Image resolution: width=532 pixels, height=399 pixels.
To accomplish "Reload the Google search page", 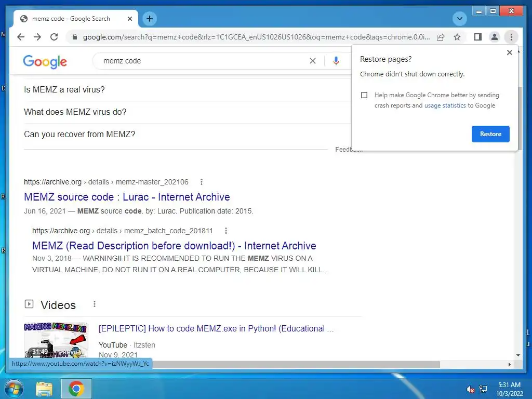I will tap(54, 37).
